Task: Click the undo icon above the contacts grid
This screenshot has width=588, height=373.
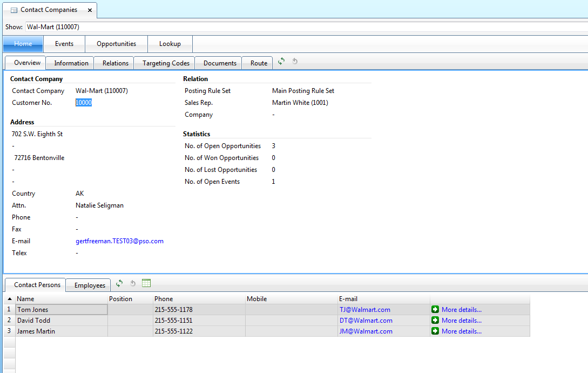Action: point(133,283)
